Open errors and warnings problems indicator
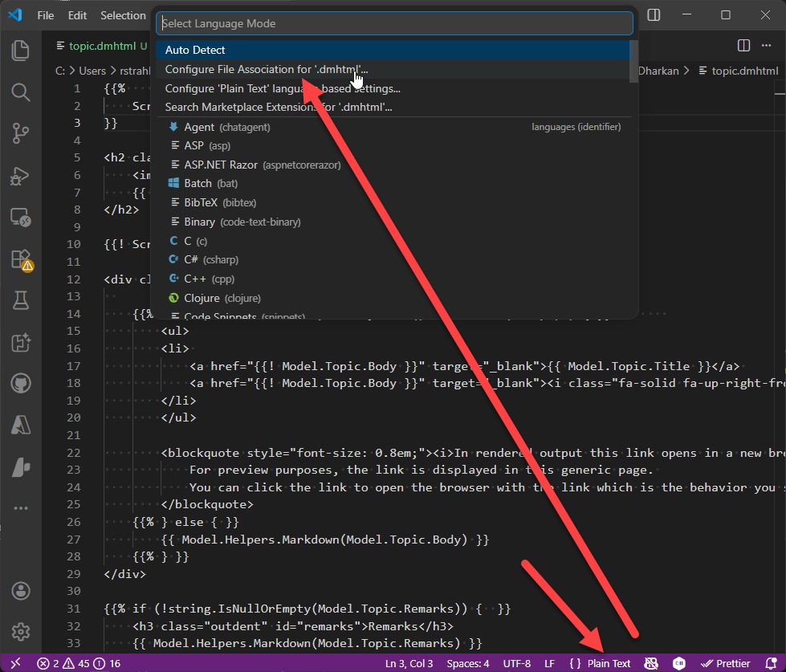Viewport: 786px width, 672px height. (79, 663)
